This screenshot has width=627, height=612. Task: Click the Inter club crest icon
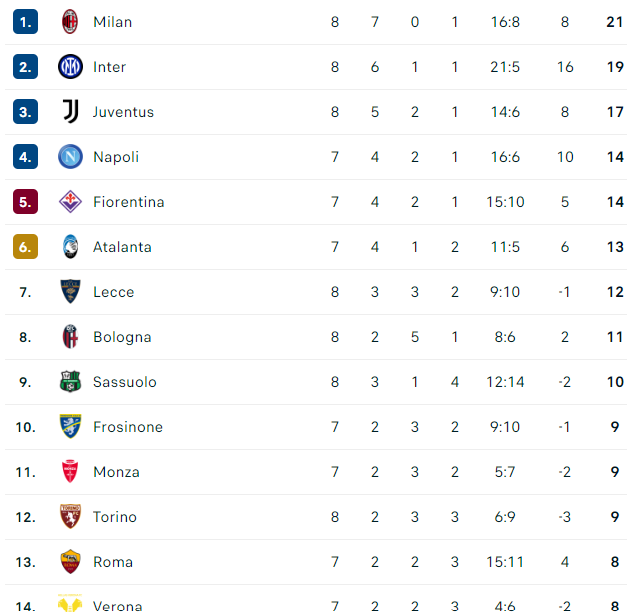tap(70, 67)
